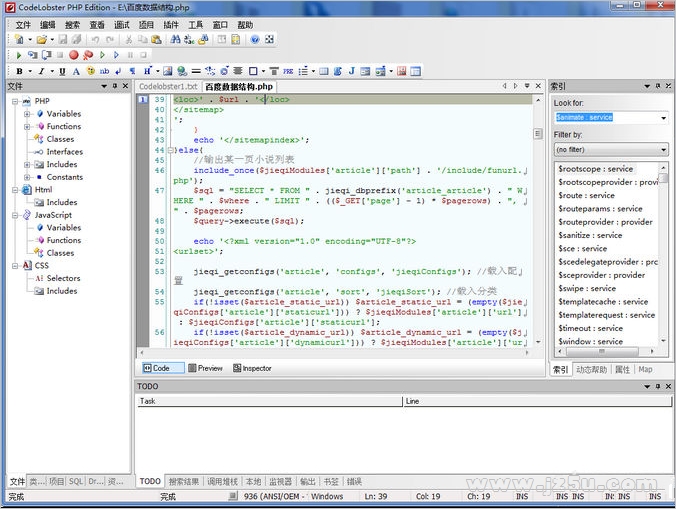Select CSS Selectors tree item

[63, 278]
